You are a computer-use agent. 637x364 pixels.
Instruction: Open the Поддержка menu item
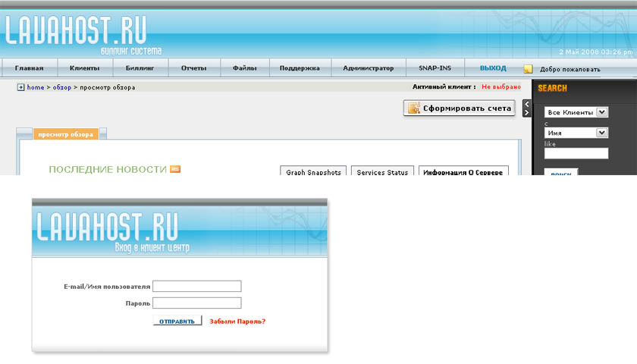tap(300, 67)
